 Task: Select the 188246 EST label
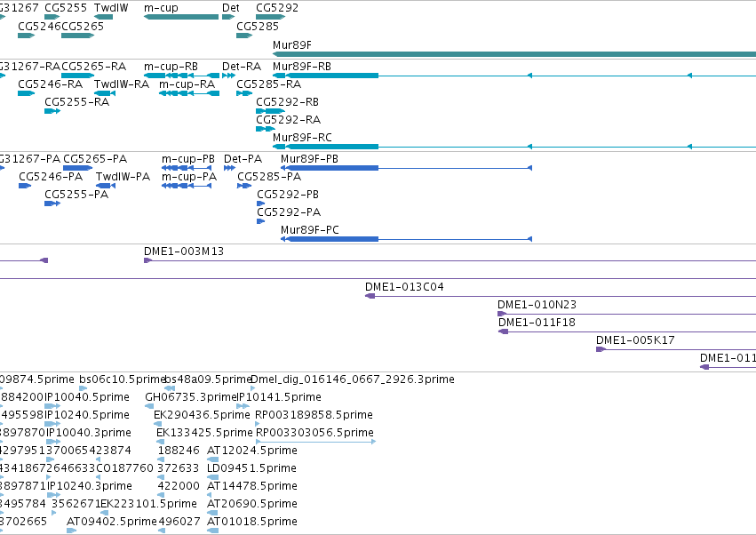[x=179, y=451]
